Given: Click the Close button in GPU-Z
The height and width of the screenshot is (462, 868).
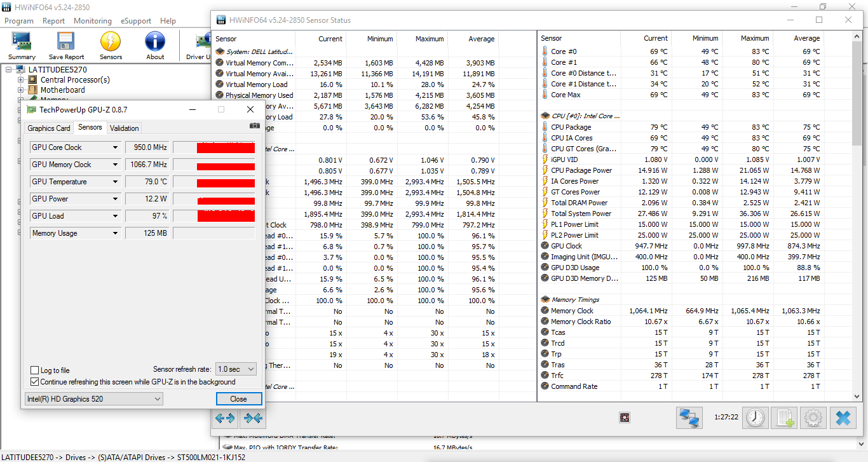Looking at the screenshot, I should (238, 399).
